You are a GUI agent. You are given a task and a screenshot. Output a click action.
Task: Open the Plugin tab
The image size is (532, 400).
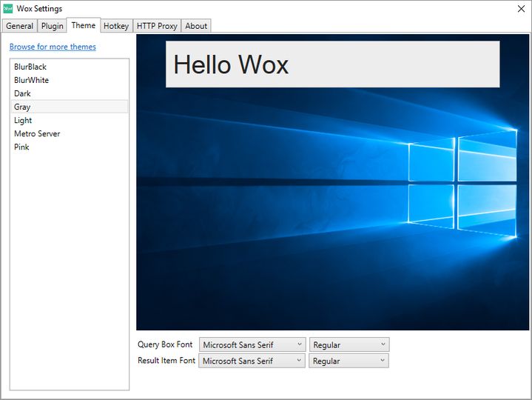point(53,26)
